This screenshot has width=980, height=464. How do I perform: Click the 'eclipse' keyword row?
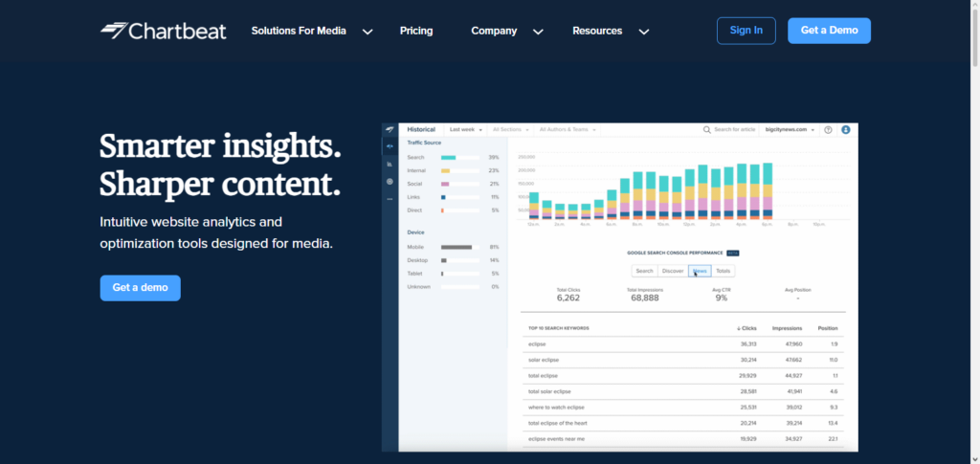(682, 344)
